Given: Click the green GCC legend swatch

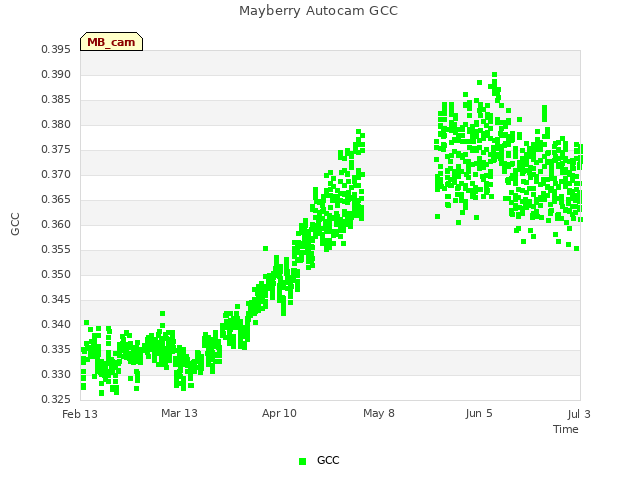Looking at the screenshot, I should point(302,461).
